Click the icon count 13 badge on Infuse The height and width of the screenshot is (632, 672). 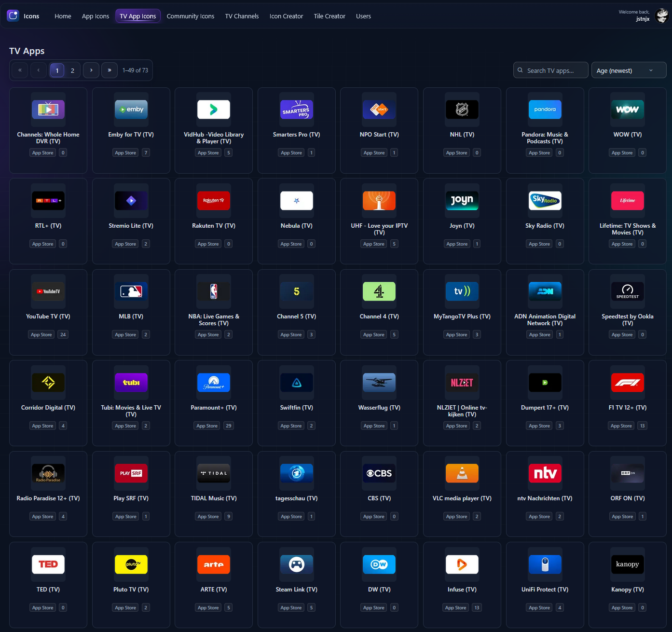(x=477, y=608)
